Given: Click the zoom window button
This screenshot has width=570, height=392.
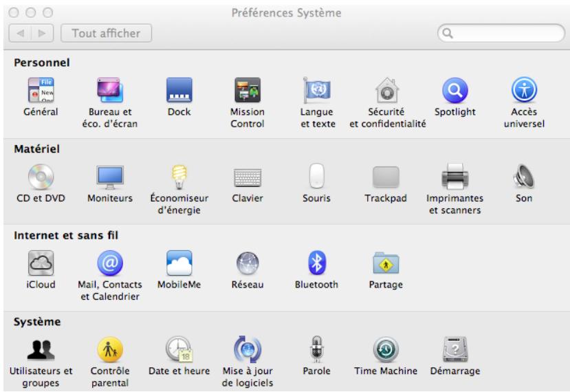Looking at the screenshot, I should click(48, 13).
